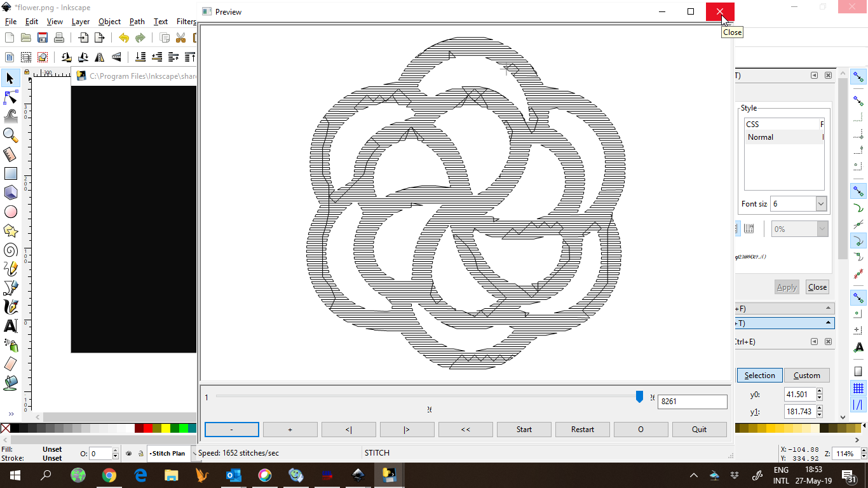
Task: Select the Text tool
Action: 10,326
